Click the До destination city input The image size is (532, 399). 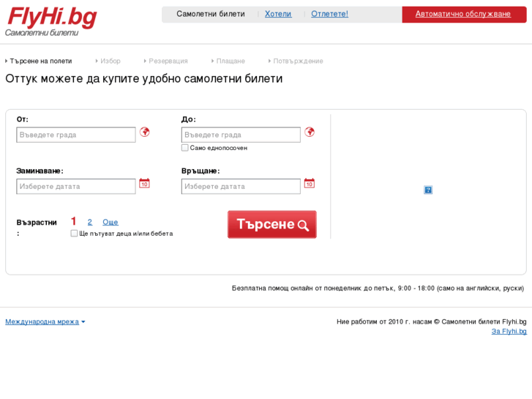click(241, 135)
